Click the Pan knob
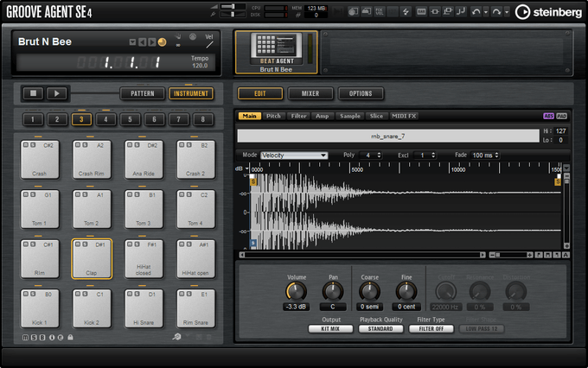 [x=333, y=292]
